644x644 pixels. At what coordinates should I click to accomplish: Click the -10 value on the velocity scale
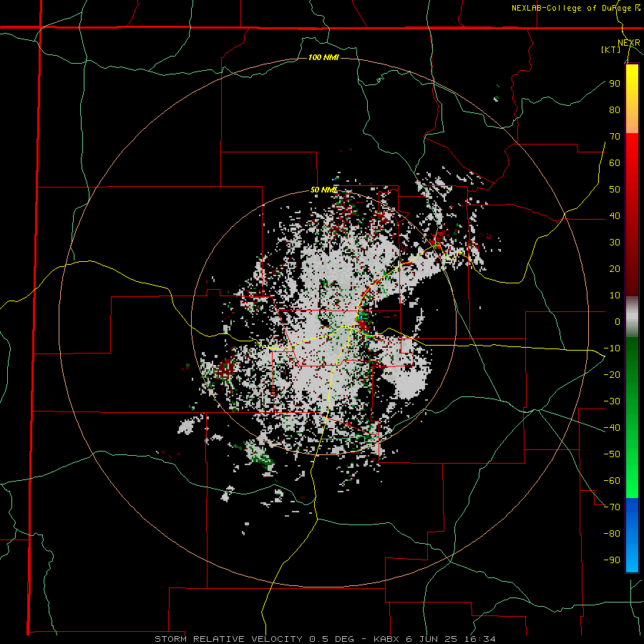(x=612, y=348)
